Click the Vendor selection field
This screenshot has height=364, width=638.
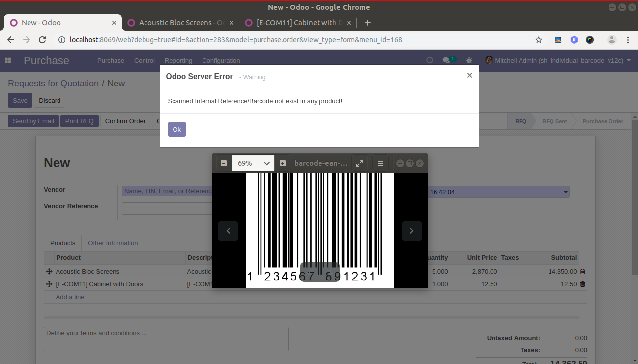pyautogui.click(x=167, y=191)
